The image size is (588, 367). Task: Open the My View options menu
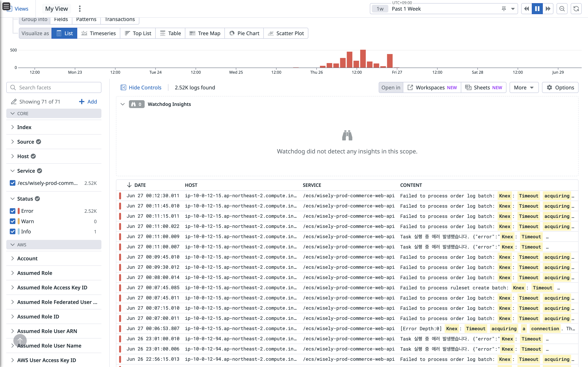[80, 9]
